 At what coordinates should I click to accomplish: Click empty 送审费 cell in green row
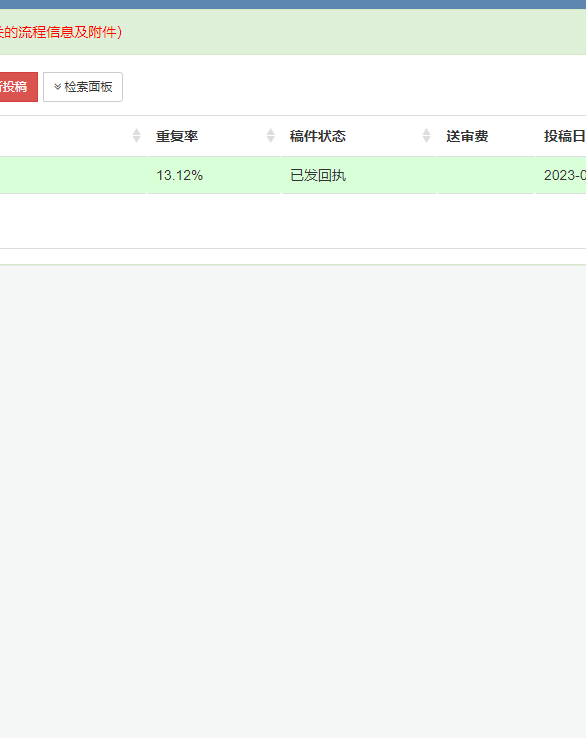click(486, 175)
